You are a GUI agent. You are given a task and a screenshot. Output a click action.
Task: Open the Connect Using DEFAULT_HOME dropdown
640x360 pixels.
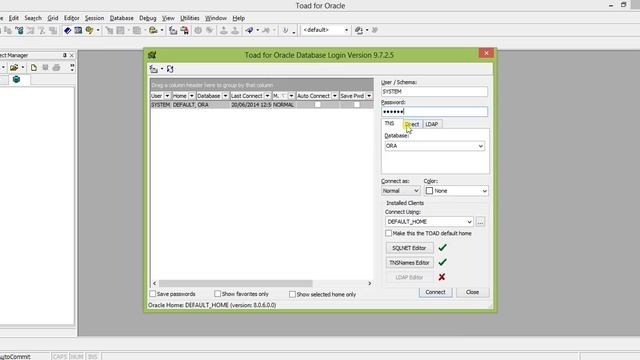[469, 222]
